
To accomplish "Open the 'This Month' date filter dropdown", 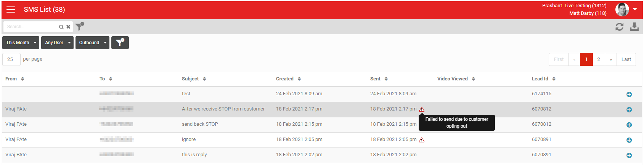I will (21, 43).
